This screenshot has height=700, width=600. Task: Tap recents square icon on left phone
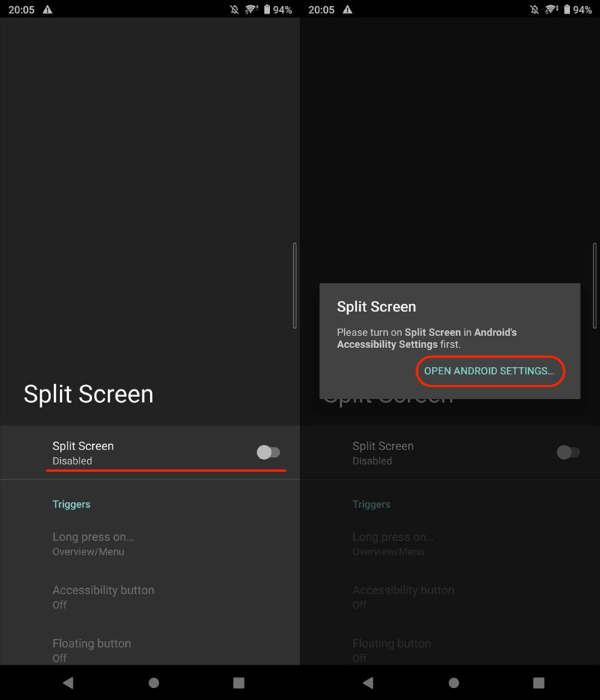238,683
